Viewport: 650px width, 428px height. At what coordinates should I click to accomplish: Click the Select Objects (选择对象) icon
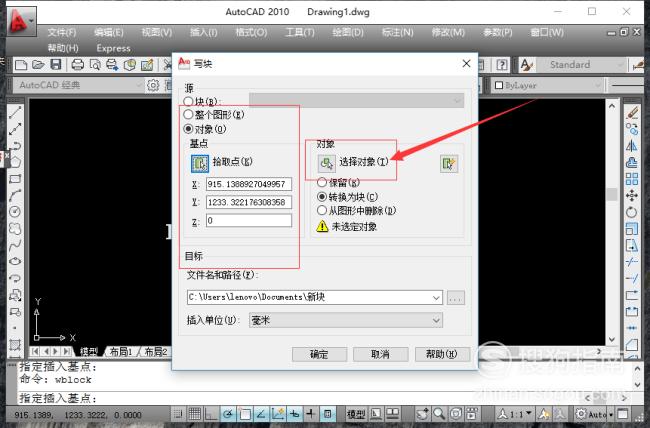[x=327, y=163]
